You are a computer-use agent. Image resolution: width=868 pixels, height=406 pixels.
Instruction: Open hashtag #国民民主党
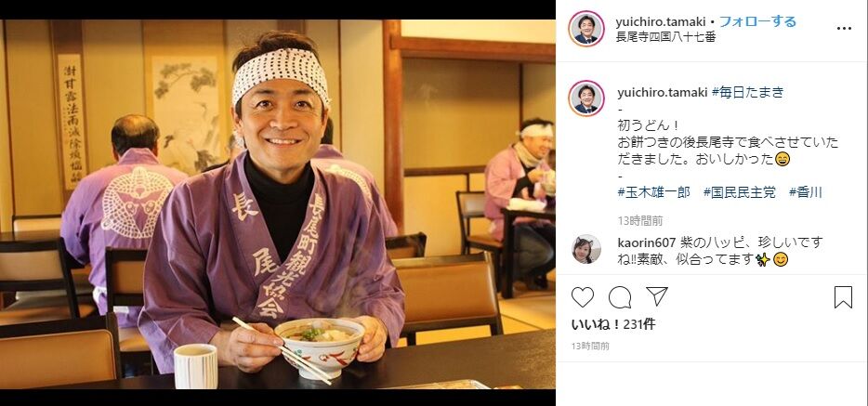(740, 192)
